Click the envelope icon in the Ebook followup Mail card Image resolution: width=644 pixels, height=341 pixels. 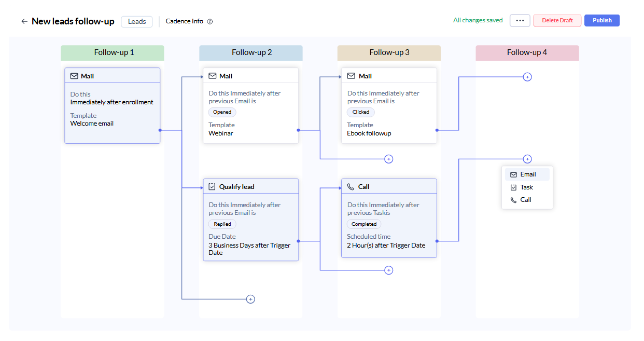pos(351,76)
